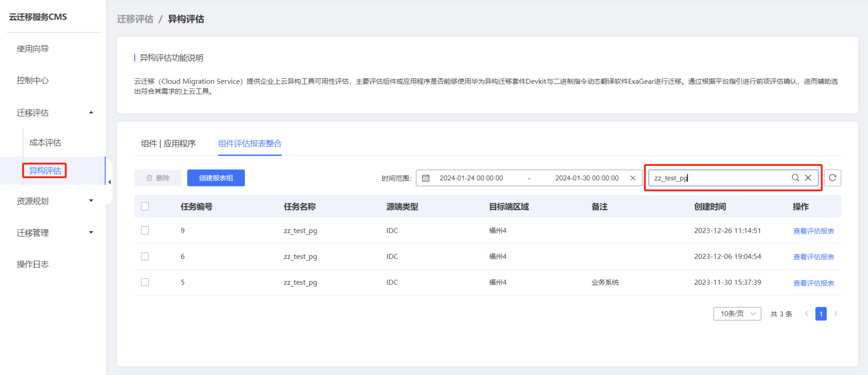Image resolution: width=868 pixels, height=375 pixels.
Task: Click the 源端类型 column header
Action: pos(402,207)
